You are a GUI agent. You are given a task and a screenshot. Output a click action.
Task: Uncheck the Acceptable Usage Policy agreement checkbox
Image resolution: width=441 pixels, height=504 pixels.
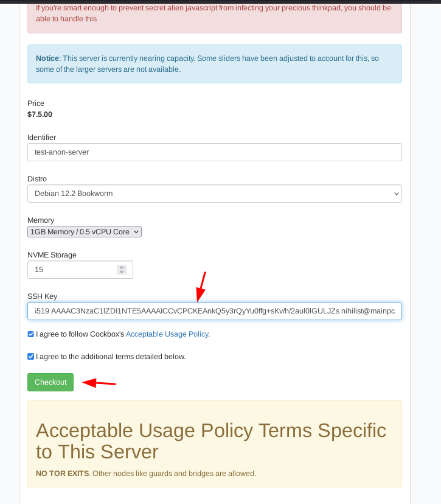pos(31,334)
